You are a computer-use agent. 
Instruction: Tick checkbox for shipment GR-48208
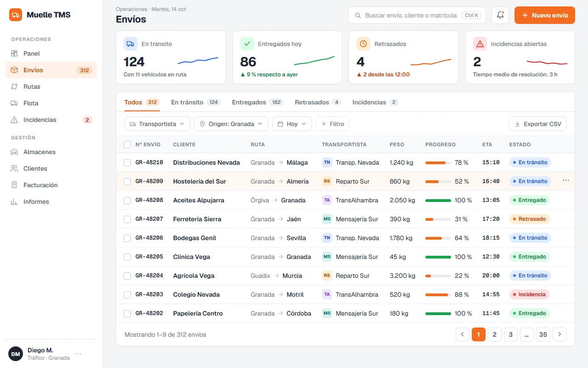[127, 200]
